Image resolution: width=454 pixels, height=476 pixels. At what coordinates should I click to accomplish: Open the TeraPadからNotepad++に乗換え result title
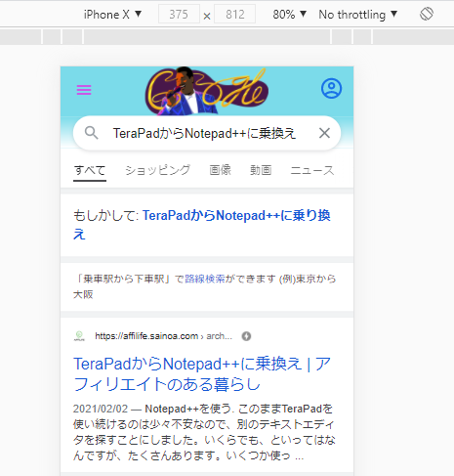[202, 373]
